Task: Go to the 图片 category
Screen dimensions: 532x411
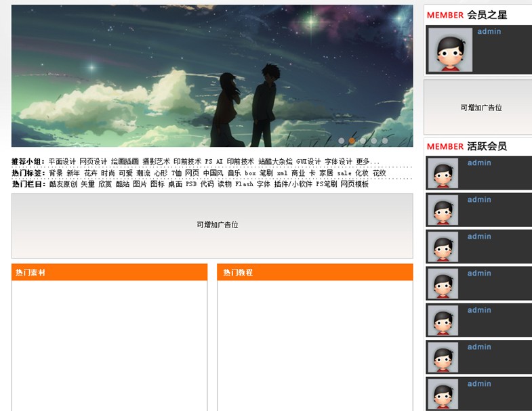Action: coord(140,184)
